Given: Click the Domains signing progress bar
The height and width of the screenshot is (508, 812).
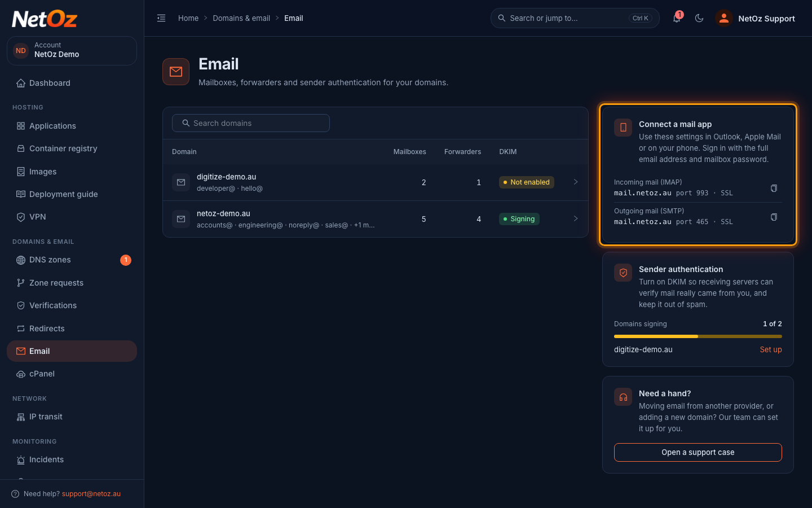Looking at the screenshot, I should click(x=698, y=336).
